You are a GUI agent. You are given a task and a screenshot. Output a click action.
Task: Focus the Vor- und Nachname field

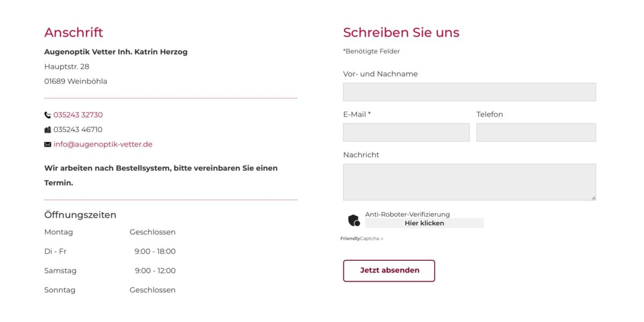click(470, 92)
